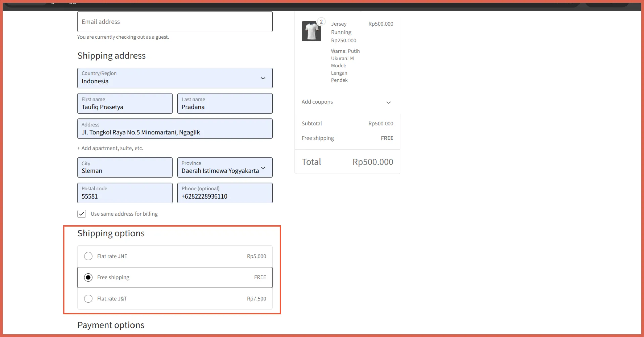Click the Total amount Rp500.000
The width and height of the screenshot is (644, 337).
(x=373, y=162)
